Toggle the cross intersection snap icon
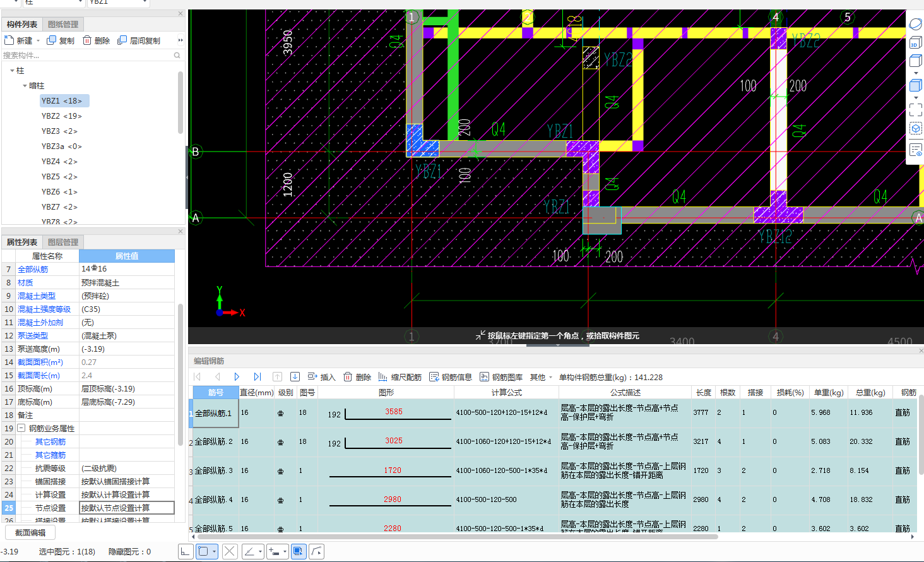 click(230, 551)
